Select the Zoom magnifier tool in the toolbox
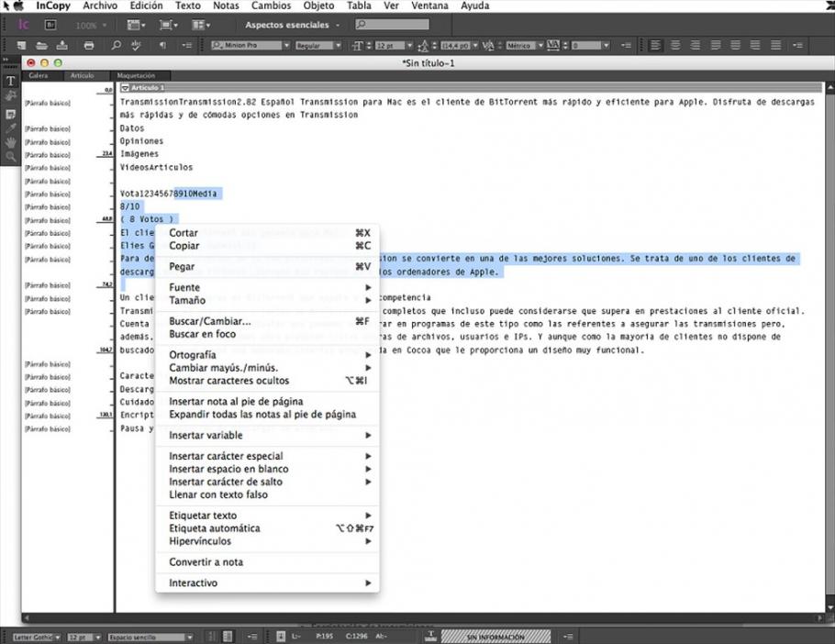Viewport: 835px width, 644px height. [11, 157]
